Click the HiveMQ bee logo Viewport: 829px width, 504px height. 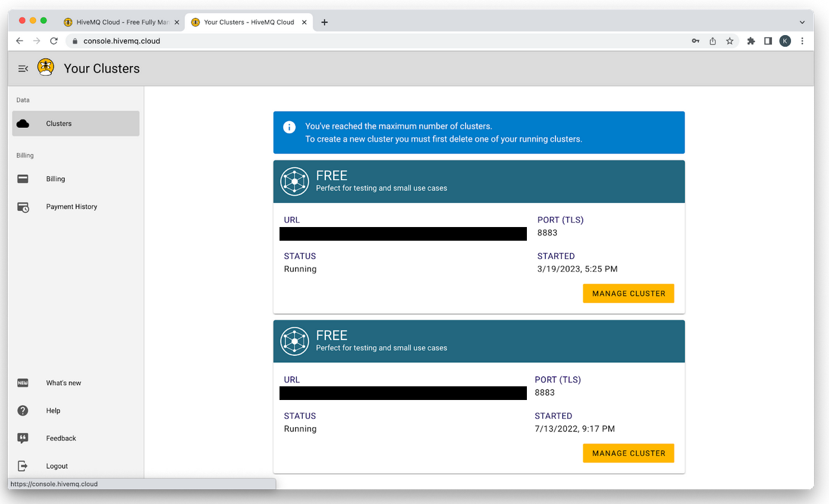click(x=45, y=68)
